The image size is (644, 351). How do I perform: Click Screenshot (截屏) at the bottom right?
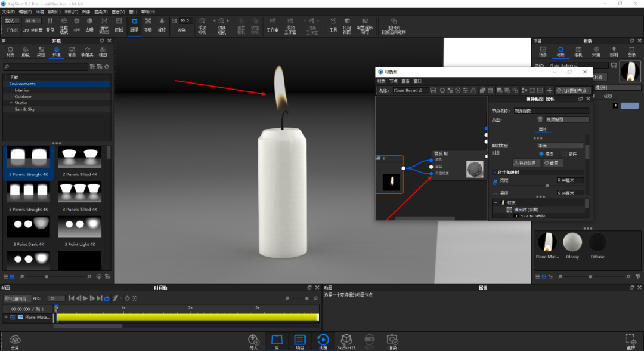(x=631, y=342)
